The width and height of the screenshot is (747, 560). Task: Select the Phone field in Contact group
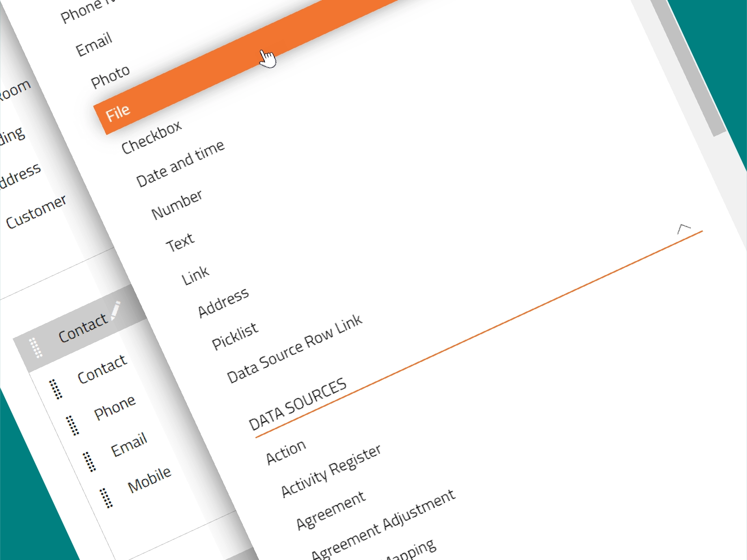click(115, 407)
